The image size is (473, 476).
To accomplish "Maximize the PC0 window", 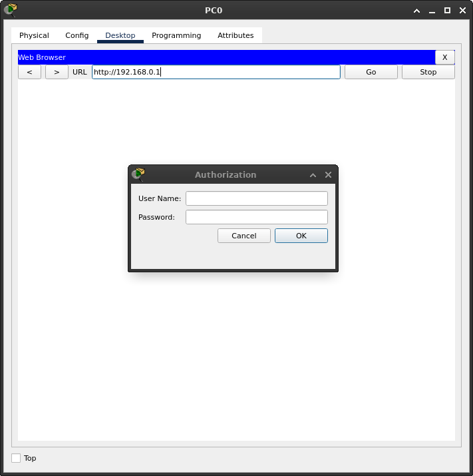I will coord(447,11).
